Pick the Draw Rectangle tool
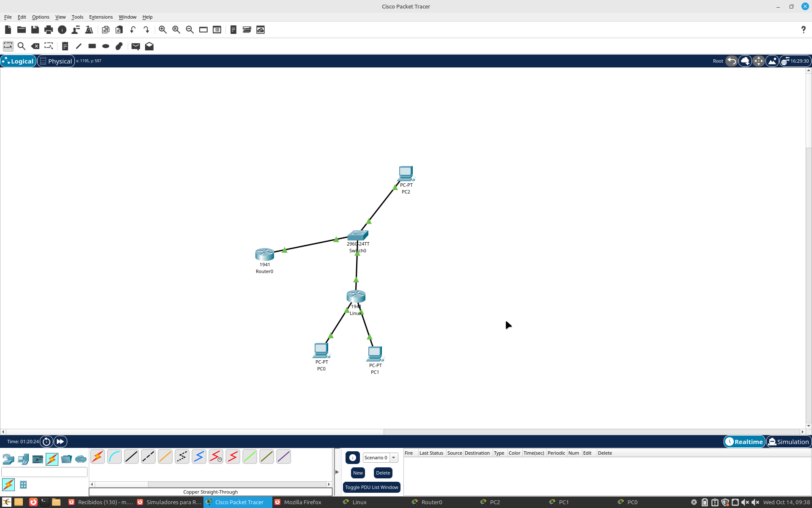Viewport: 812px width, 508px height. (x=92, y=46)
